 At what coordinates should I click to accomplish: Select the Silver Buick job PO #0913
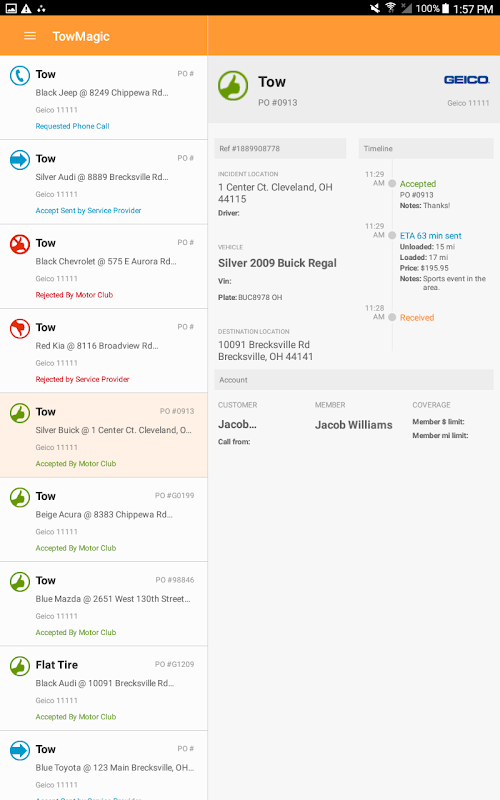[x=104, y=435]
